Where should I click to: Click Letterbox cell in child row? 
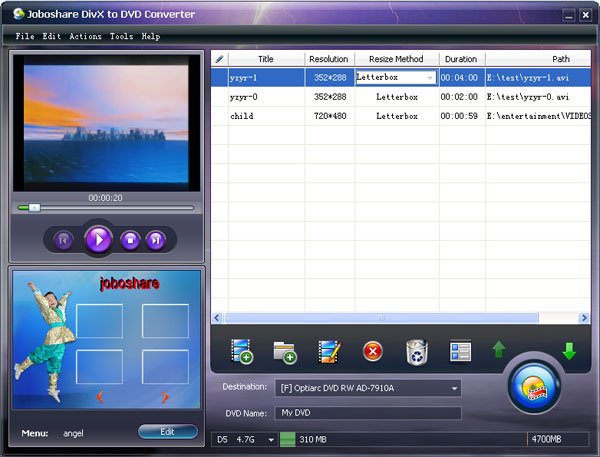pyautogui.click(x=397, y=116)
